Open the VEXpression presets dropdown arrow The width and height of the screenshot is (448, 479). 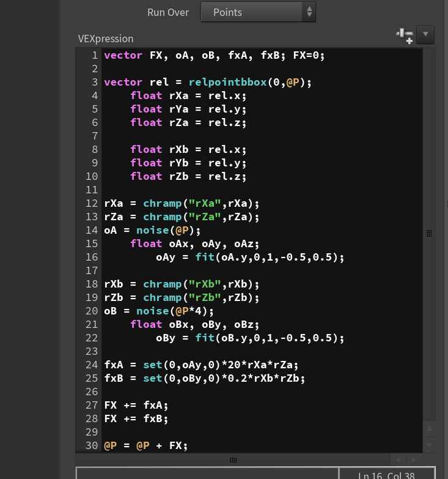[425, 34]
